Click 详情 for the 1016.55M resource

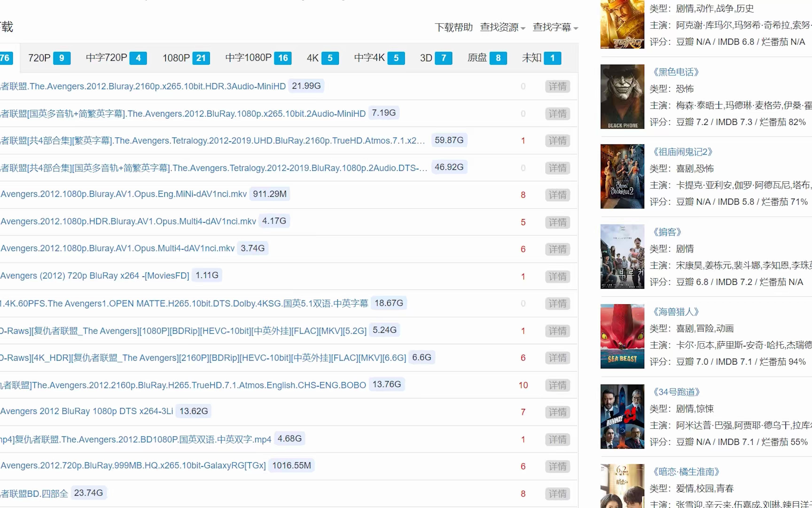point(557,466)
